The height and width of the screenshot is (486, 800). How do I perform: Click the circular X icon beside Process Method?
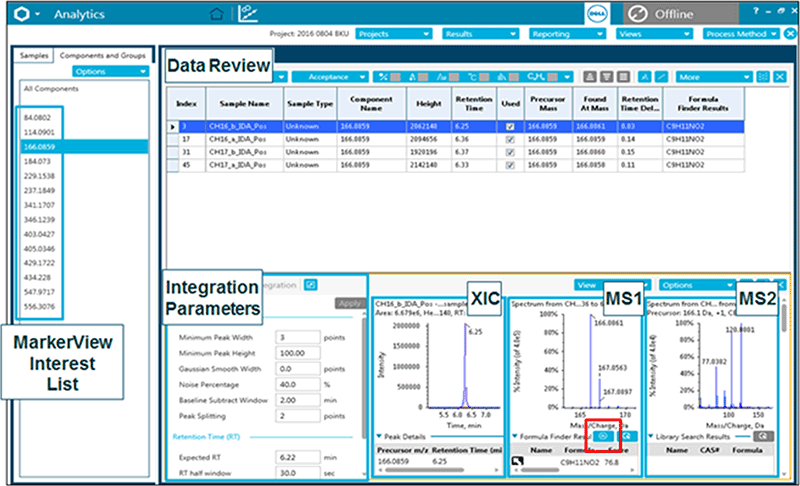(790, 34)
